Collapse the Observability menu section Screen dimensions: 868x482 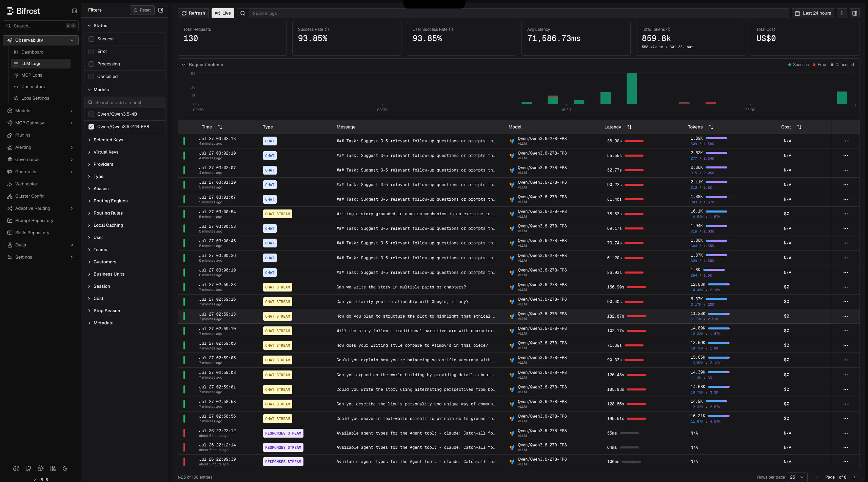[x=41, y=40]
